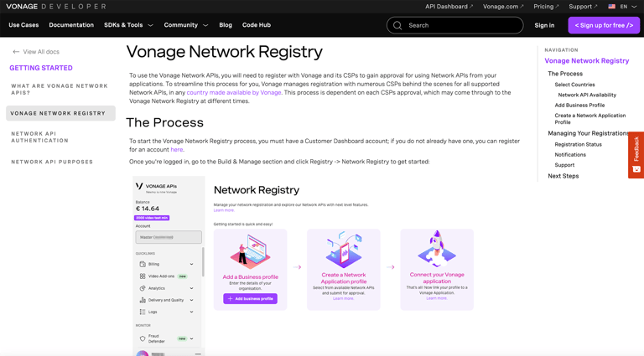Follow country made available by Vonage link
The image size is (644, 356).
234,93
